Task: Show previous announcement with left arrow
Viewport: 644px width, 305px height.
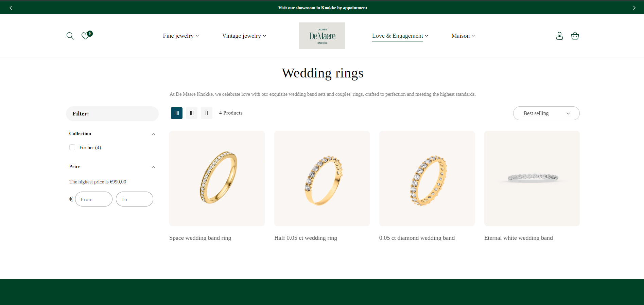Action: point(11,8)
